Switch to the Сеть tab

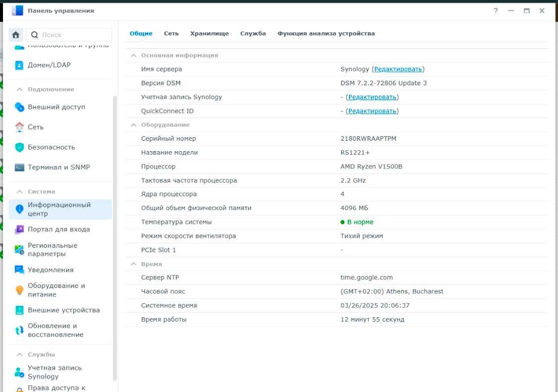coord(171,34)
